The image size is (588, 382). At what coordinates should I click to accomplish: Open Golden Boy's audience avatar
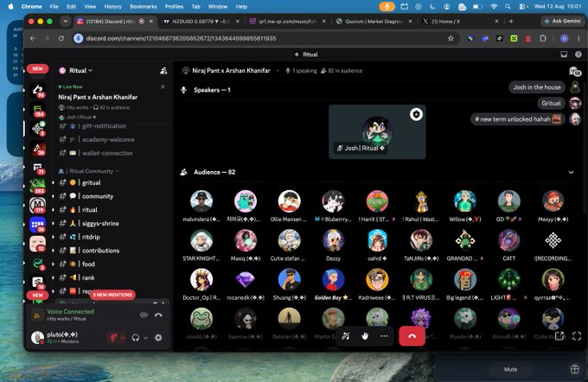pyautogui.click(x=333, y=280)
